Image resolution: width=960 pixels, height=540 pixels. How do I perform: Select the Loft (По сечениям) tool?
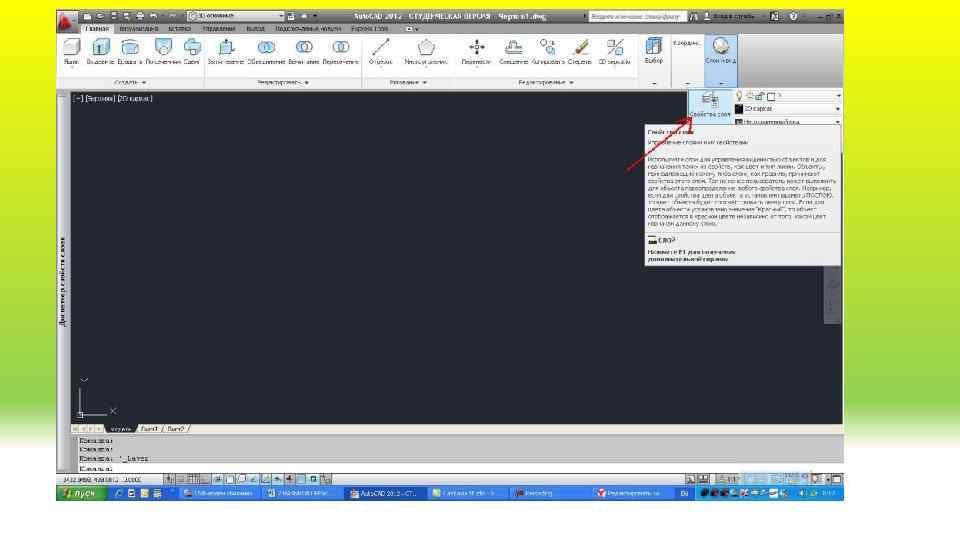[x=163, y=51]
